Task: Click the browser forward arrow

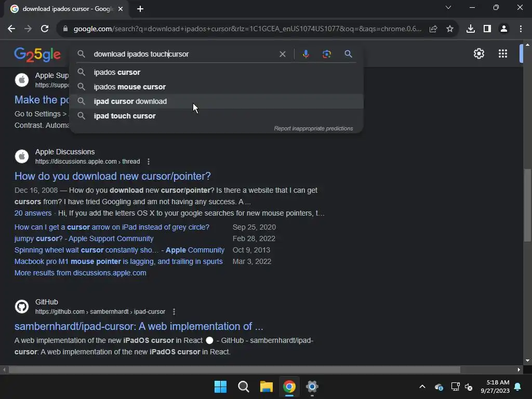Action: click(28, 29)
